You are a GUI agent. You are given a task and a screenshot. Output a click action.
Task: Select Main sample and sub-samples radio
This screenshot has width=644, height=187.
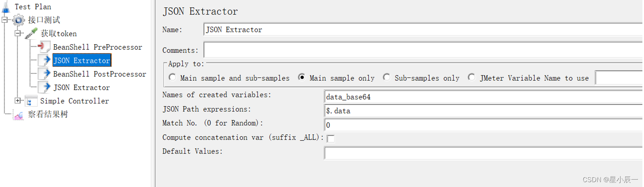point(173,77)
